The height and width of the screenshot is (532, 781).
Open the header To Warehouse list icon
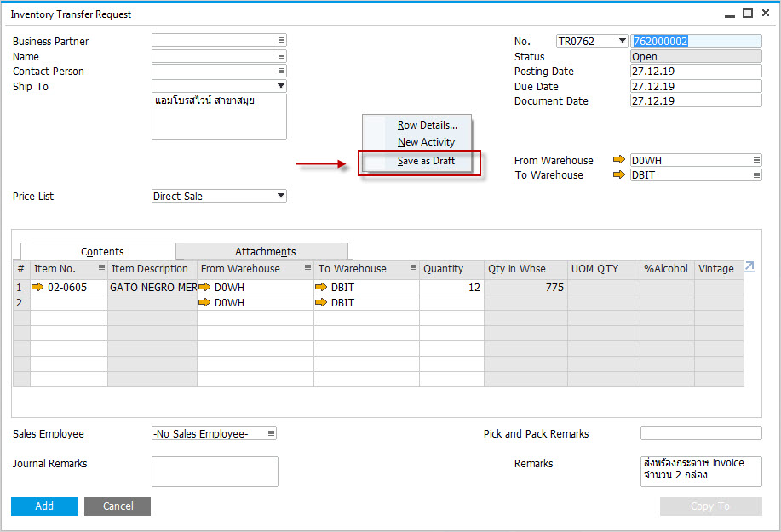click(756, 175)
